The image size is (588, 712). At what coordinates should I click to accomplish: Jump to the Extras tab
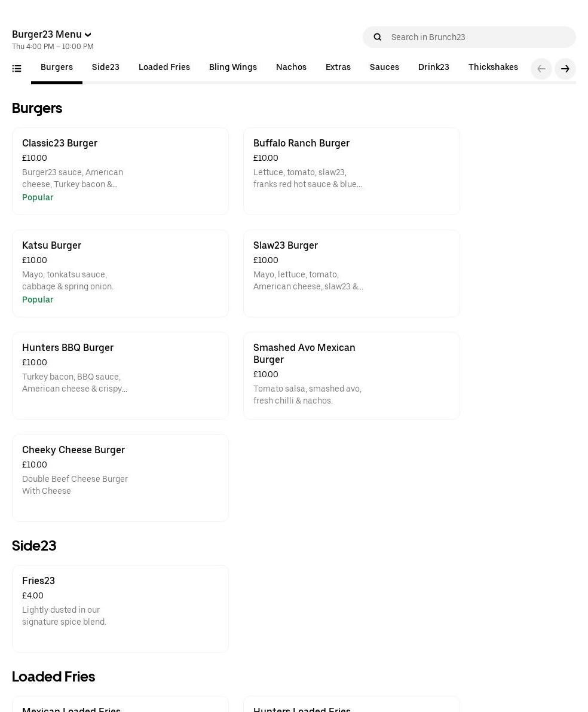tap(338, 68)
